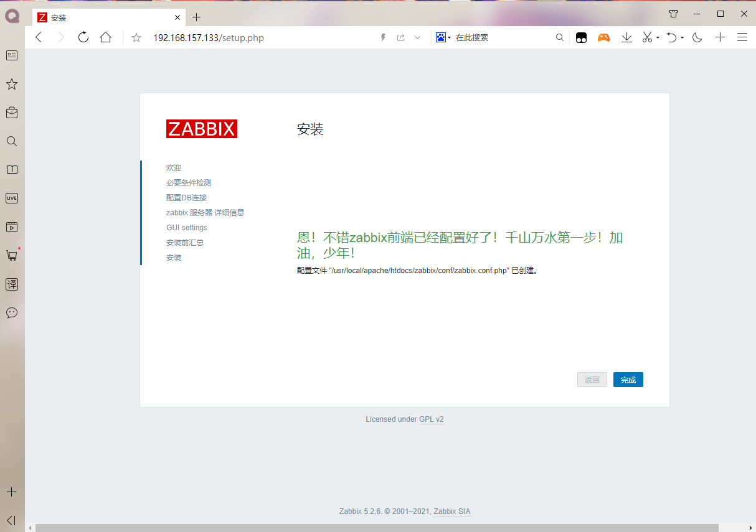
Task: Open the translate 译 sidebar icon
Action: click(12, 284)
